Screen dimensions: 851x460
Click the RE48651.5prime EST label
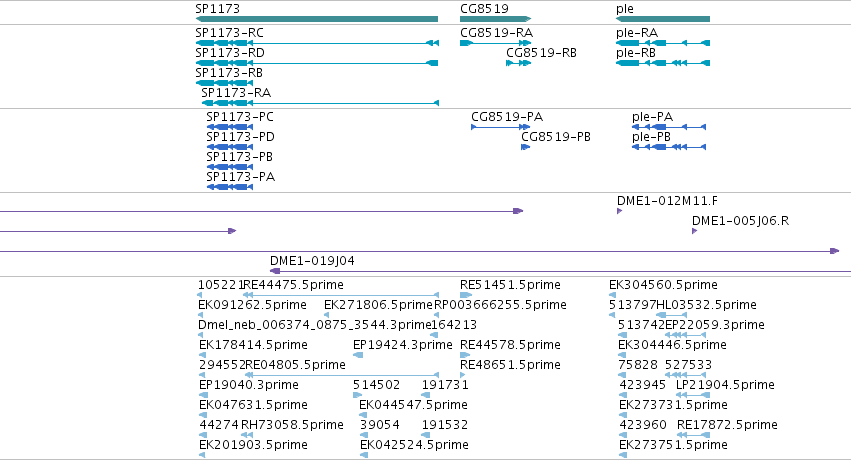tap(510, 365)
